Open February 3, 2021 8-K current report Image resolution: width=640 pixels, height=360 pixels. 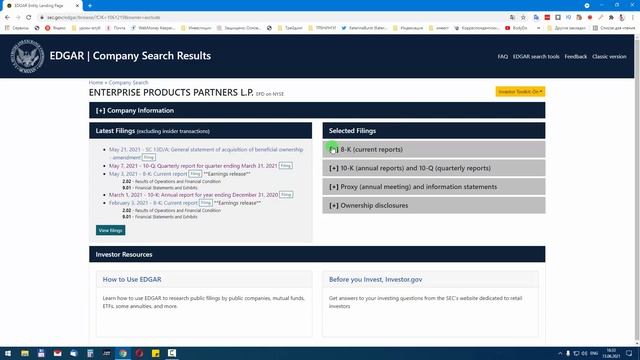pyautogui.click(x=153, y=203)
